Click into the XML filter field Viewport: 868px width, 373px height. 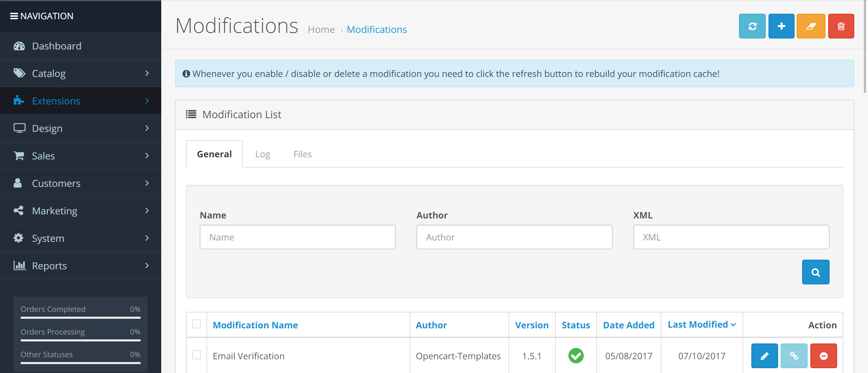[x=731, y=237]
